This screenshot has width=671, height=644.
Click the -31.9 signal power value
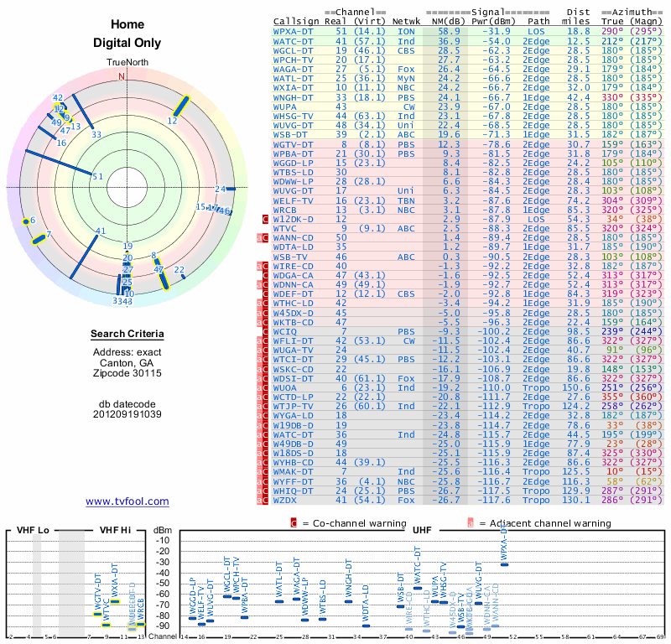point(497,32)
